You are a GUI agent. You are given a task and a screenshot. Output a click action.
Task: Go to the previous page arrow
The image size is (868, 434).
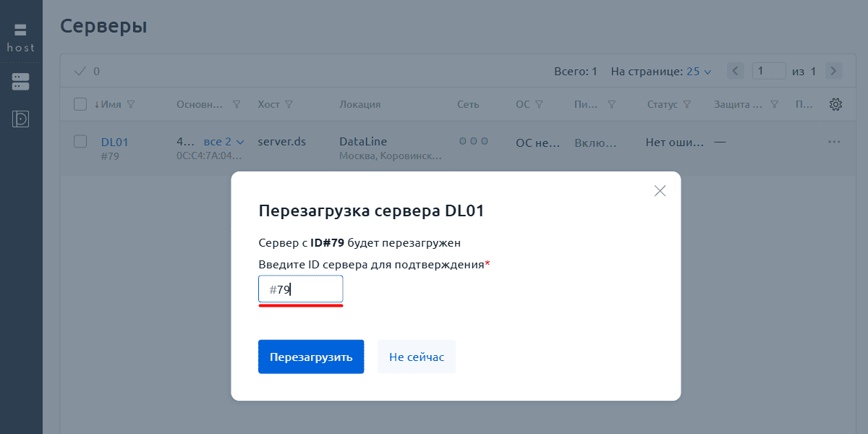click(736, 71)
